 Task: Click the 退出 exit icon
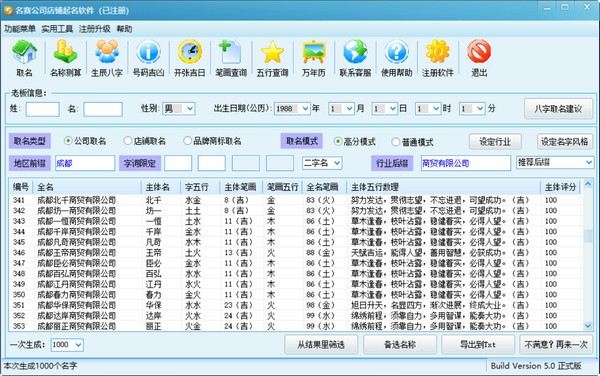coord(479,52)
